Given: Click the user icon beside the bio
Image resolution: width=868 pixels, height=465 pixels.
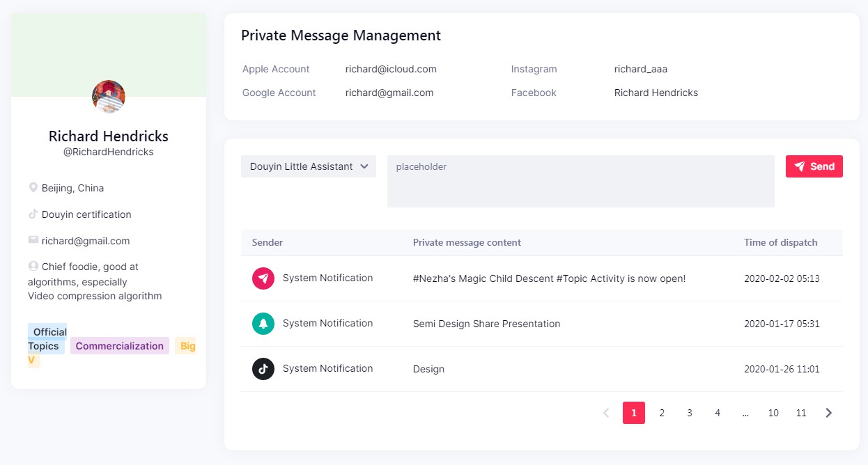Looking at the screenshot, I should [x=33, y=267].
